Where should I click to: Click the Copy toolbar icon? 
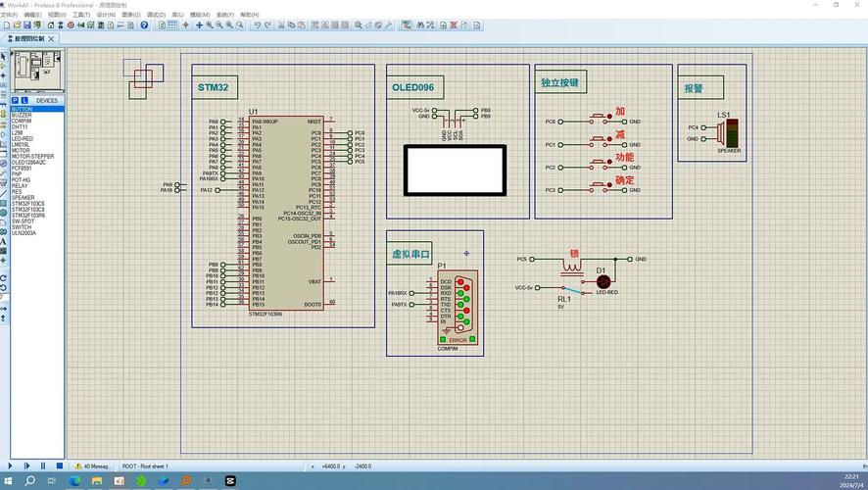pos(291,24)
